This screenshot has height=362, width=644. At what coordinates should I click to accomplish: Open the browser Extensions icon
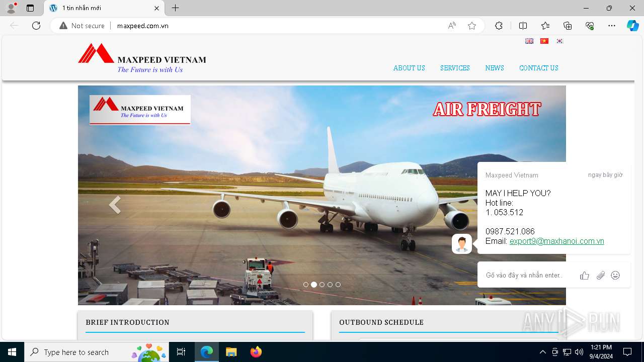[x=499, y=26]
